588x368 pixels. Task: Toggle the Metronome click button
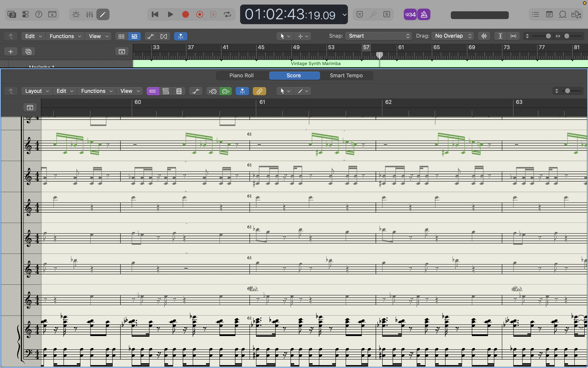424,14
